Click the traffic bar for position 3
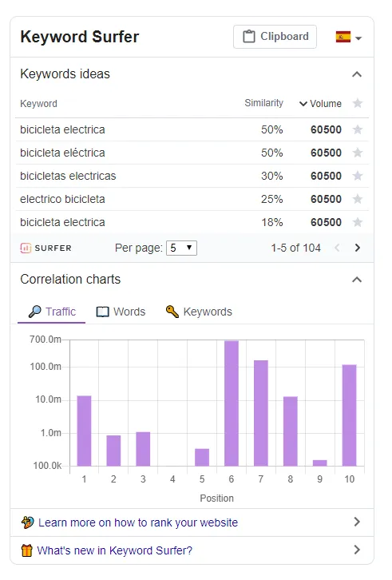392x580 pixels. pyautogui.click(x=143, y=449)
